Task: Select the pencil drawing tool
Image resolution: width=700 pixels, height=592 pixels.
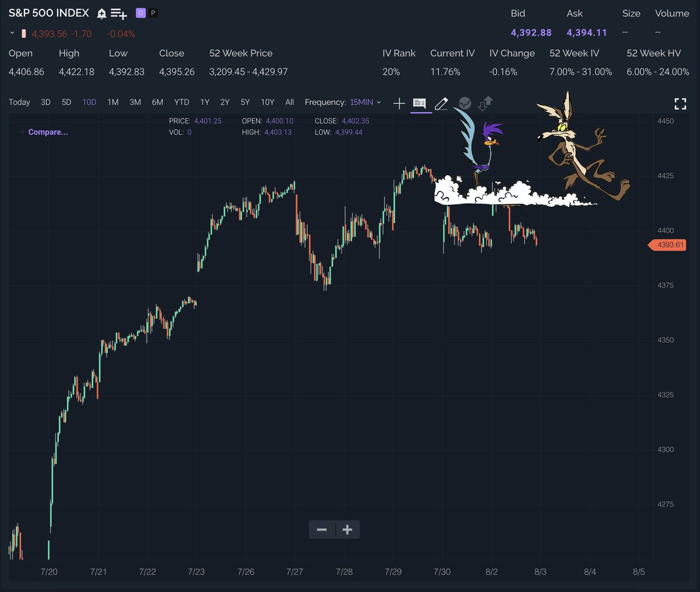Action: (442, 104)
